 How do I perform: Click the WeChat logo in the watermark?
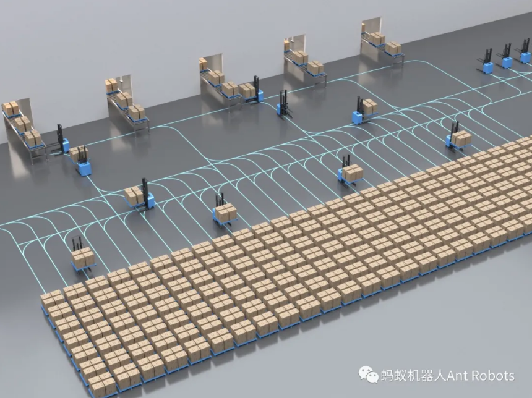coord(369,375)
